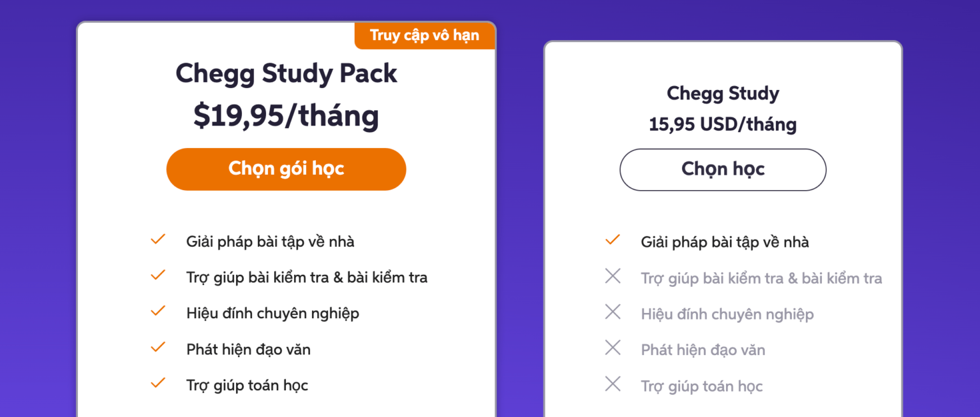980x417 pixels.
Task: Click the X beside "Phát hiện đạo văn"
Action: click(612, 348)
